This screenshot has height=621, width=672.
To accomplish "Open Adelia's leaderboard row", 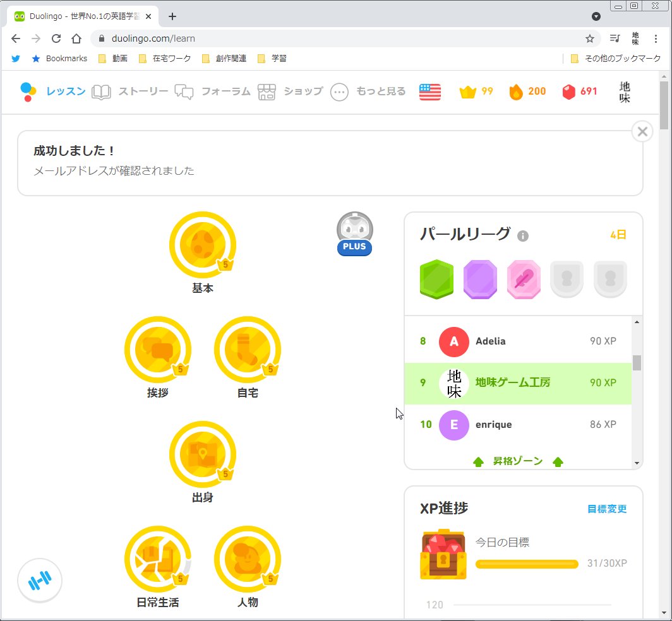I will click(x=518, y=341).
